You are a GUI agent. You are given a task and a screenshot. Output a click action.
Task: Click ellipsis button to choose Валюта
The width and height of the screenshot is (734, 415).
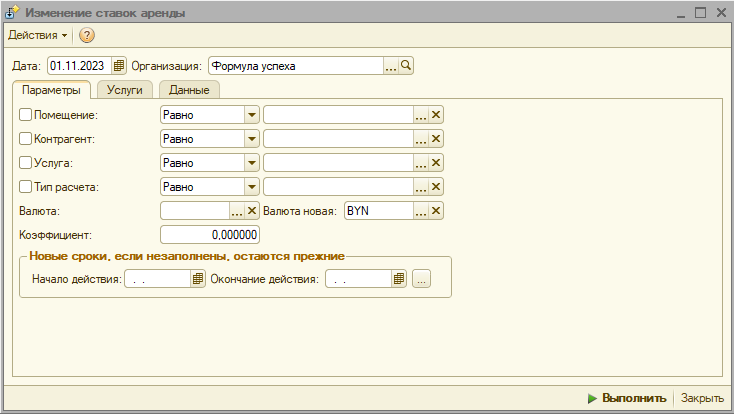(237, 211)
